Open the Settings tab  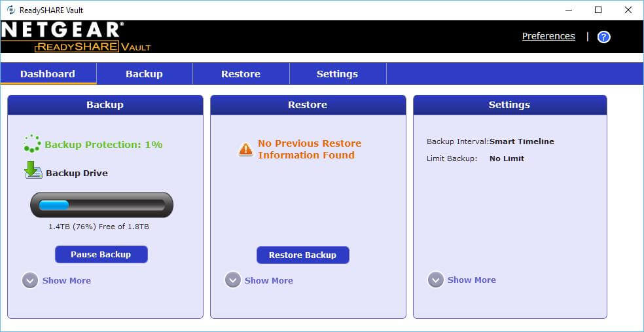[x=337, y=74]
